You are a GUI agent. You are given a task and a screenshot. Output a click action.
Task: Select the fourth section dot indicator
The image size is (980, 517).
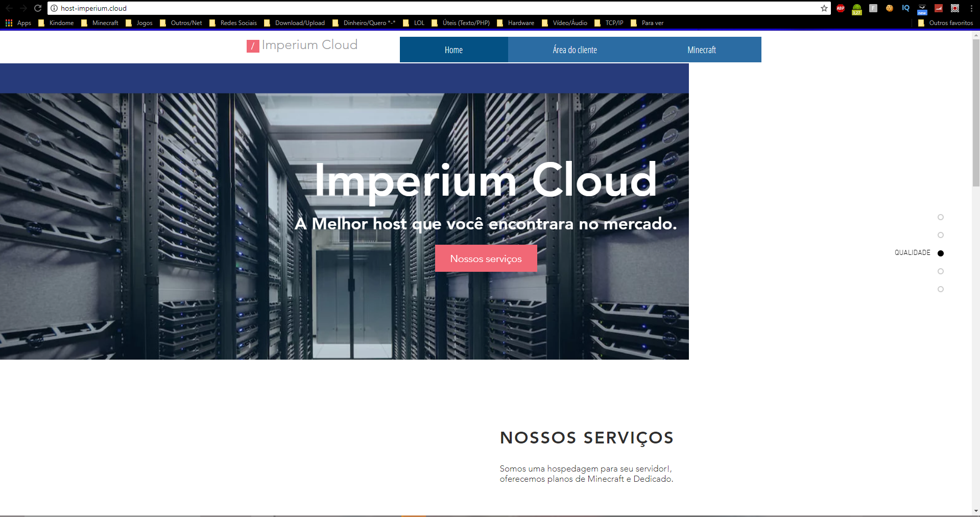[941, 271]
